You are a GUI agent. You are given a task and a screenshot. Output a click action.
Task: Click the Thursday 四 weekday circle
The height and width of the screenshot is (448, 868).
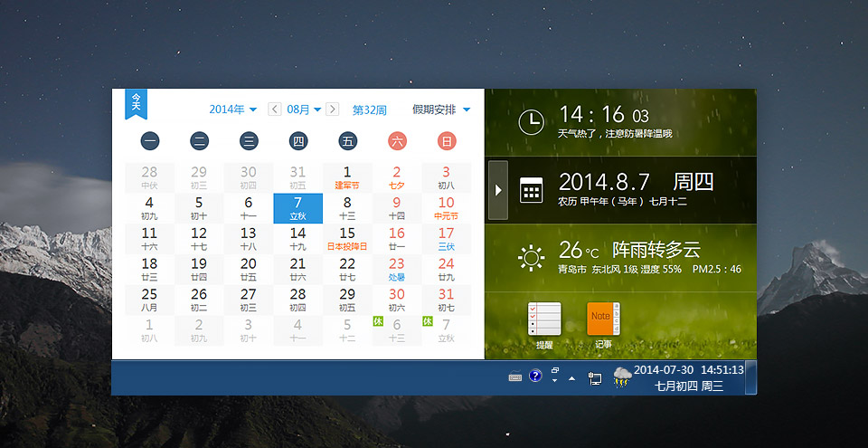click(298, 141)
